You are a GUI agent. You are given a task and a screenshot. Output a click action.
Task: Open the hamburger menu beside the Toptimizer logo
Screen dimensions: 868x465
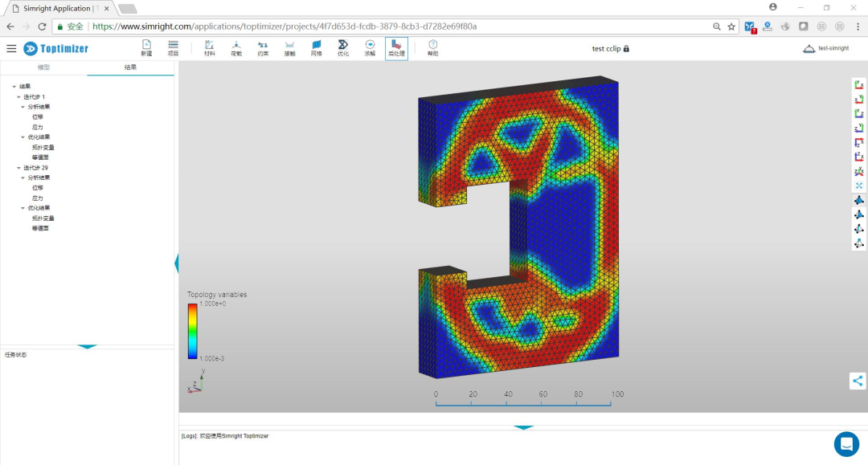tap(11, 49)
